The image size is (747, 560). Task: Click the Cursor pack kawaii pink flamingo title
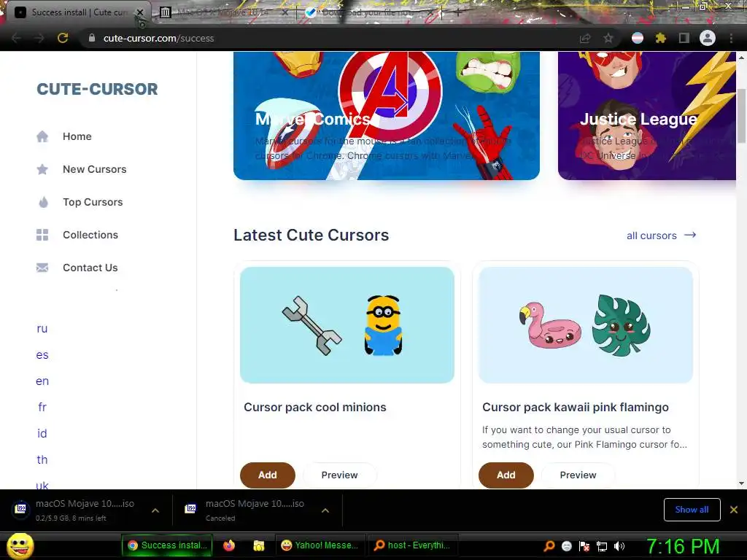(x=576, y=407)
